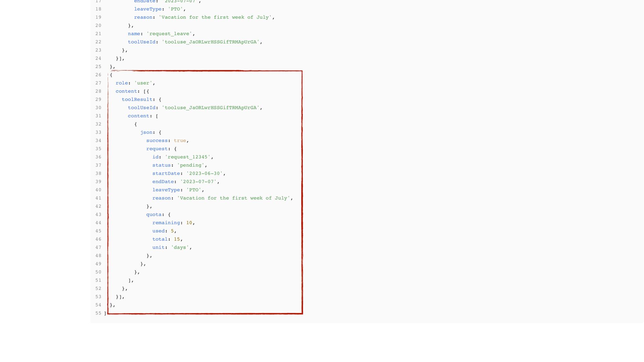Click the toolUseId string on line 22

(211, 42)
